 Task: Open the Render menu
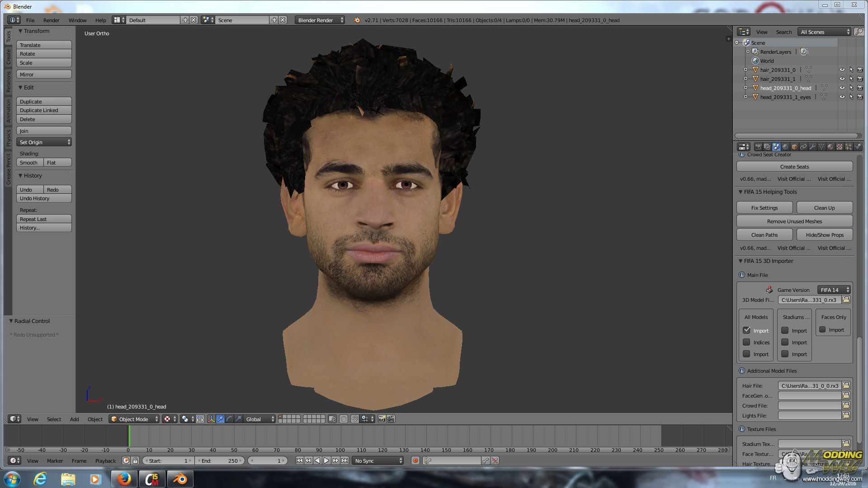click(x=51, y=20)
